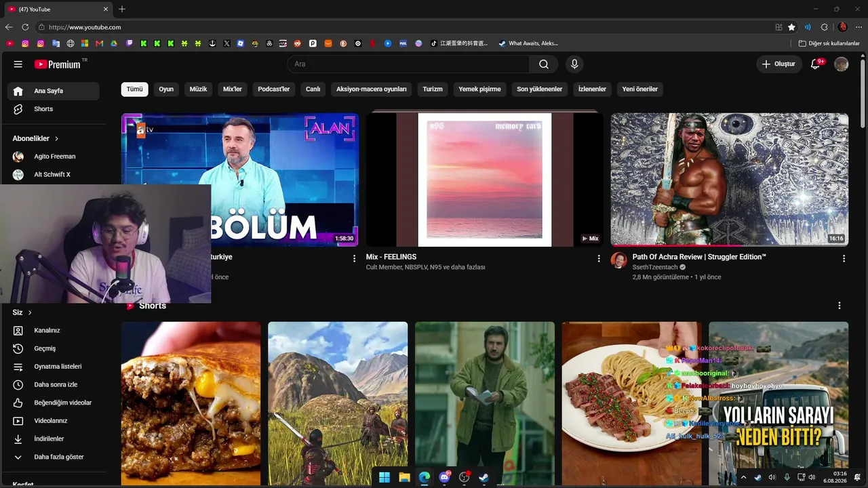Click the Oluştur create button
Screen dimensions: 868x488
pyautogui.click(x=778, y=64)
